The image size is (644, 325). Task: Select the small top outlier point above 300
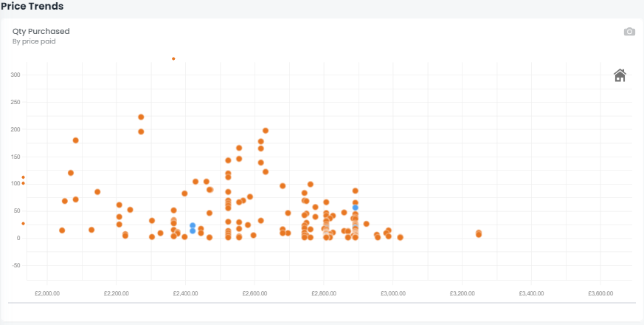click(173, 58)
